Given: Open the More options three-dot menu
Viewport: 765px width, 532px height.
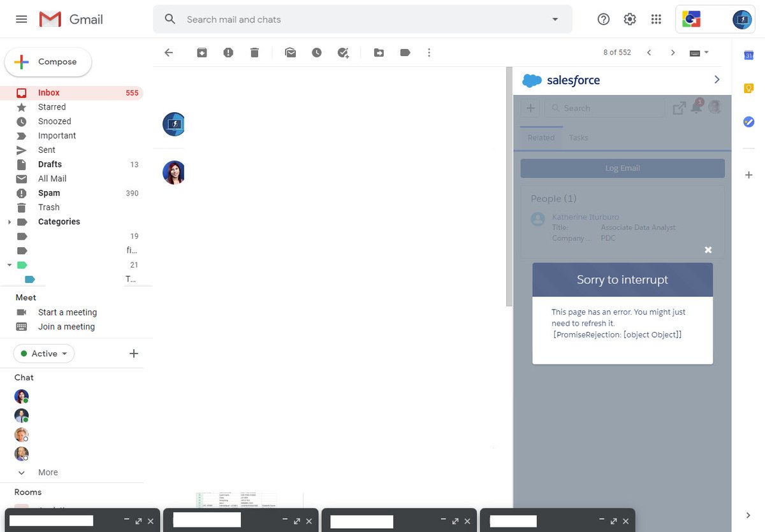Looking at the screenshot, I should click(429, 52).
